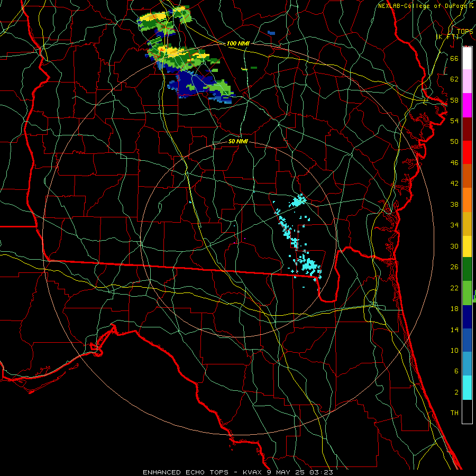Viewport: 476px width, 476px height.
Task: Click the '50 NMI' range ring label
Action: (238, 141)
